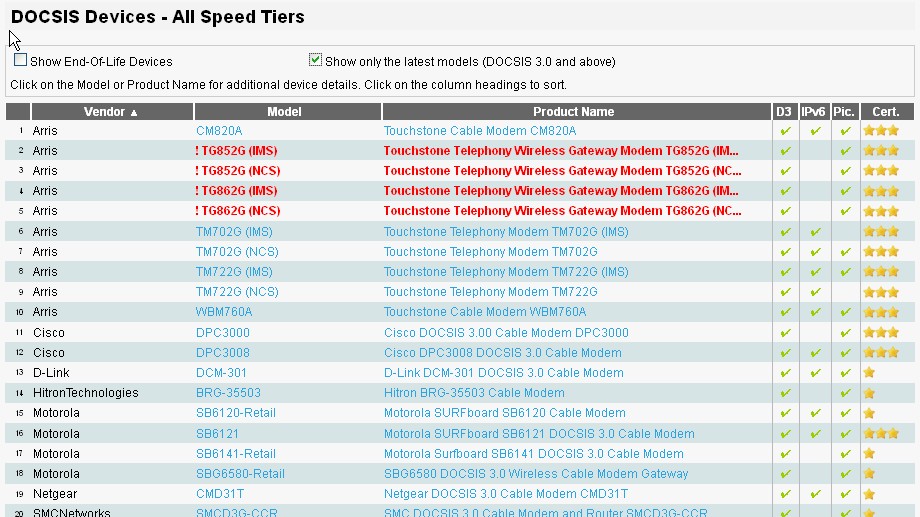Open the SB6120-Retail model link

pos(236,413)
